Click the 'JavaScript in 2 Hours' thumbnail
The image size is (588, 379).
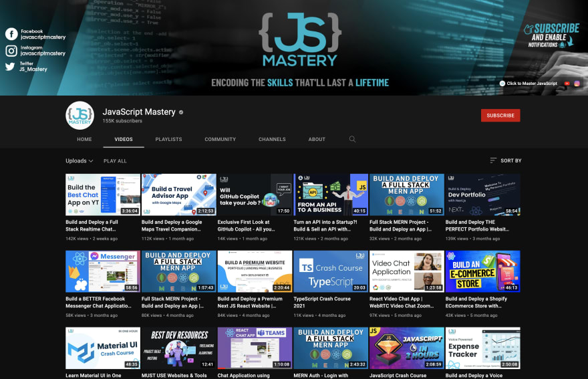[407, 348]
